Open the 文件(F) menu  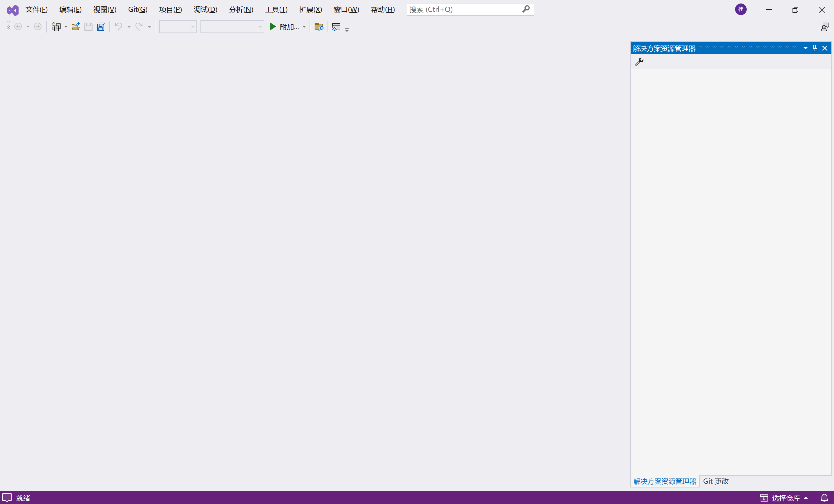point(37,10)
